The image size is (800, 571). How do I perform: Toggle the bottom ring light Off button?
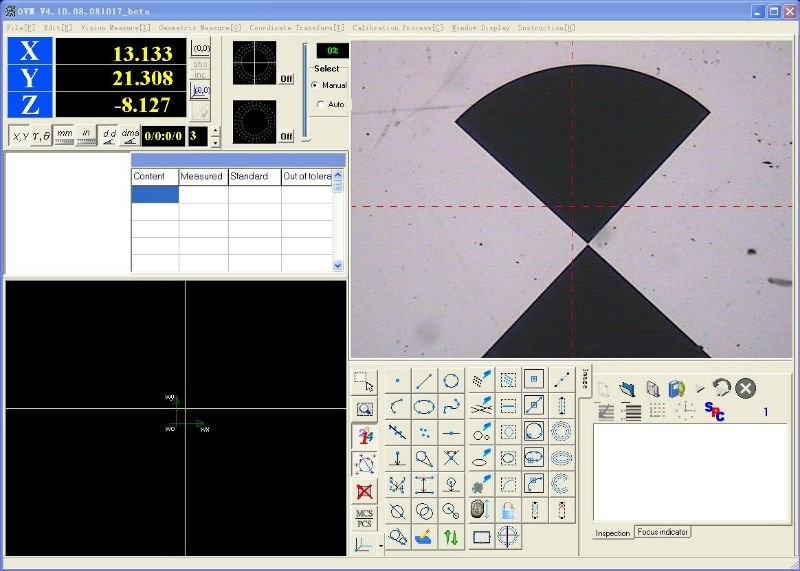click(x=286, y=135)
